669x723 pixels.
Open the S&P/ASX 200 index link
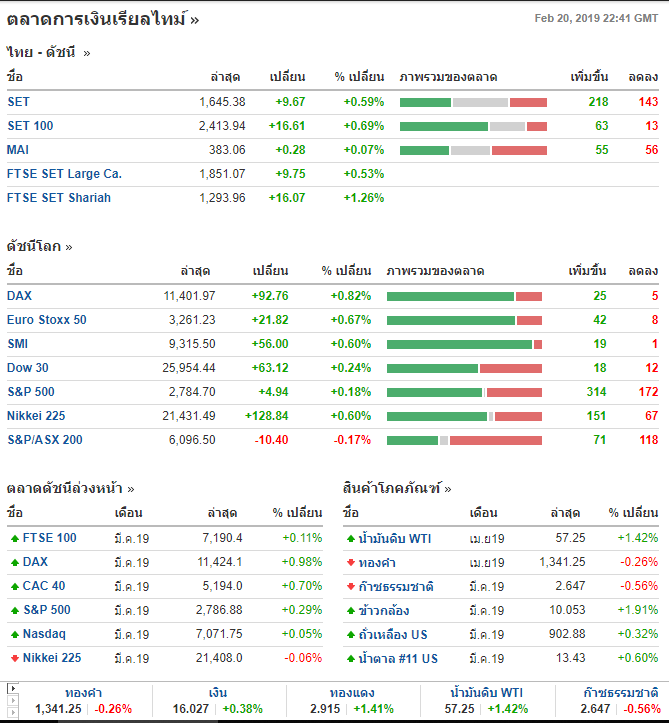tap(45, 439)
